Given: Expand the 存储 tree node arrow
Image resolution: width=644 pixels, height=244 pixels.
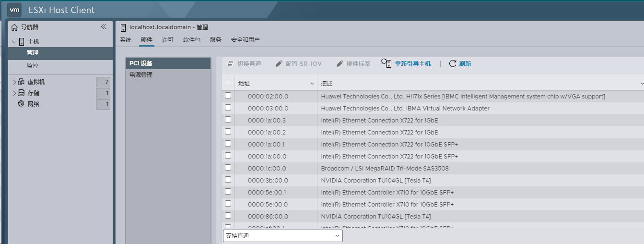Looking at the screenshot, I should pyautogui.click(x=14, y=93).
